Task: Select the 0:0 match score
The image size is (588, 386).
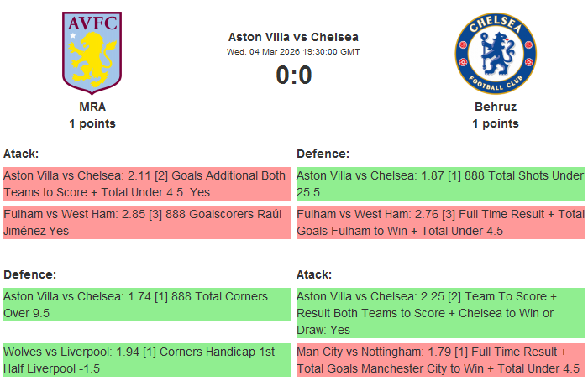Action: (293, 76)
